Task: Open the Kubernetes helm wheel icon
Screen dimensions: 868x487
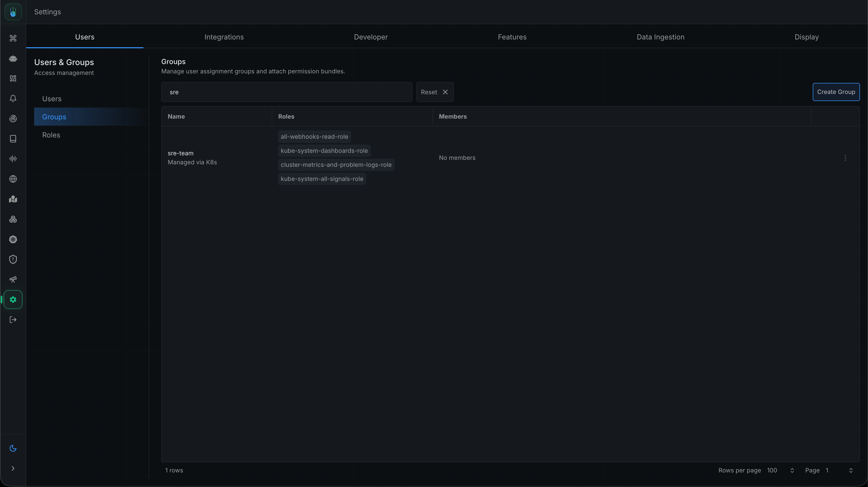Action: 13,239
